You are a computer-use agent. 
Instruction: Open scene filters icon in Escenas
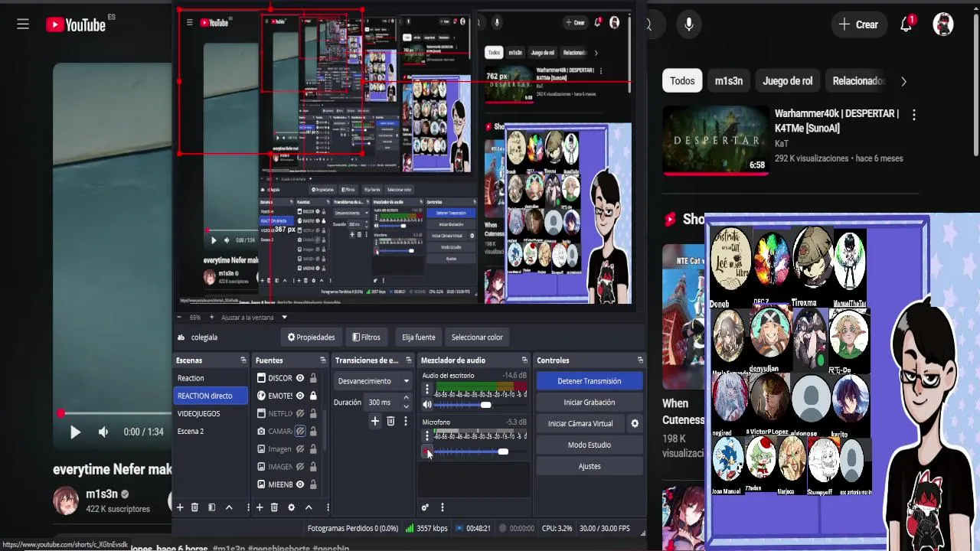coord(211,507)
